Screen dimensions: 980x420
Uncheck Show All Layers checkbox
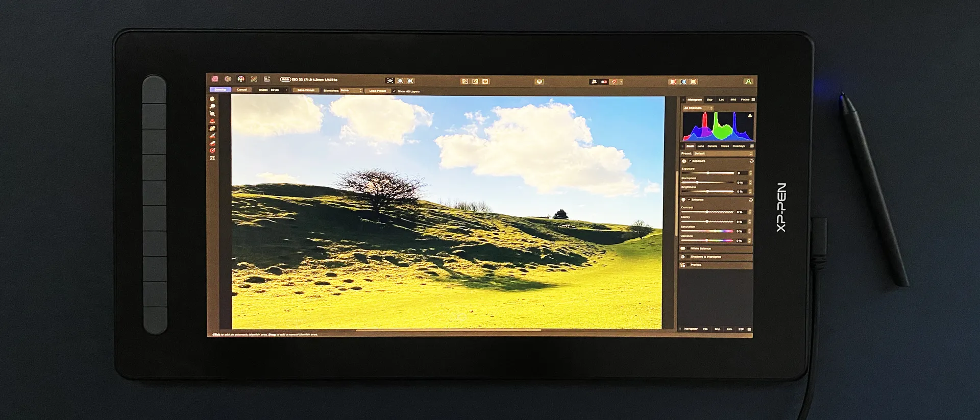coord(394,91)
